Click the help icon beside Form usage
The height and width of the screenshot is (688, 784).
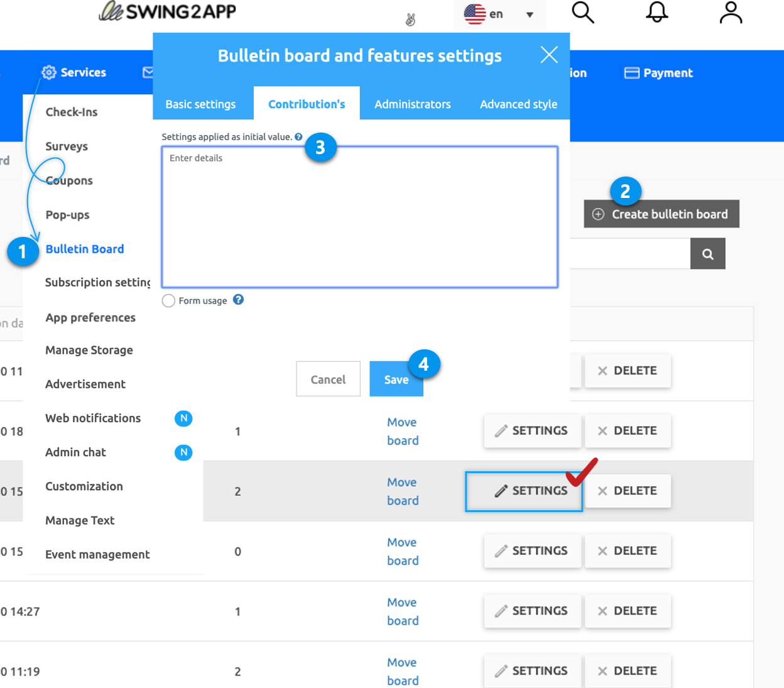[238, 300]
